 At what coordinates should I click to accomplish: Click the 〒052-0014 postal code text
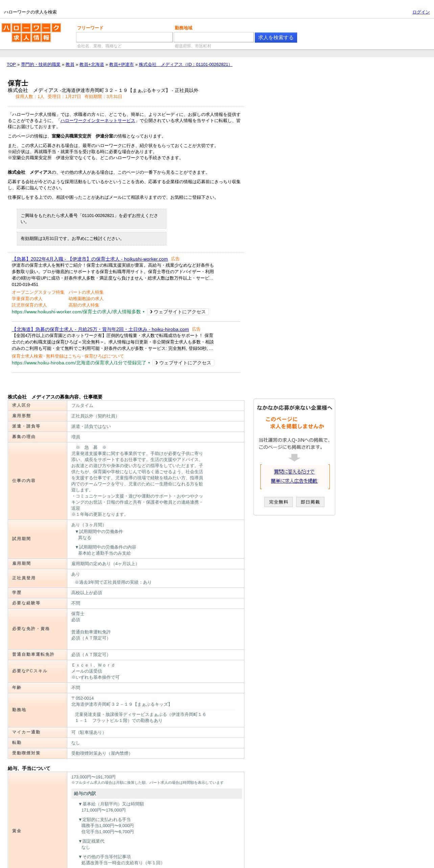point(82,698)
